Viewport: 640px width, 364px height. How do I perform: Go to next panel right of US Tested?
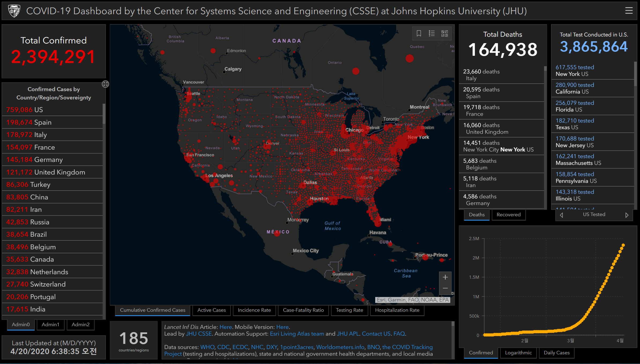[x=627, y=215]
